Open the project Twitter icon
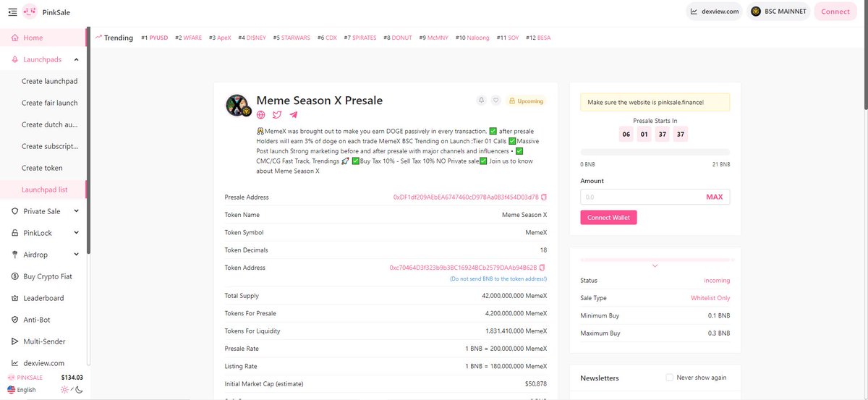Image resolution: width=868 pixels, height=400 pixels. 277,114
